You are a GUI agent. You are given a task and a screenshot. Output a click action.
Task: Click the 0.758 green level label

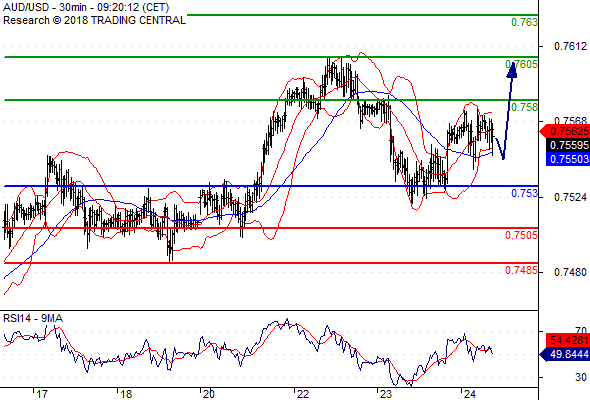525,107
